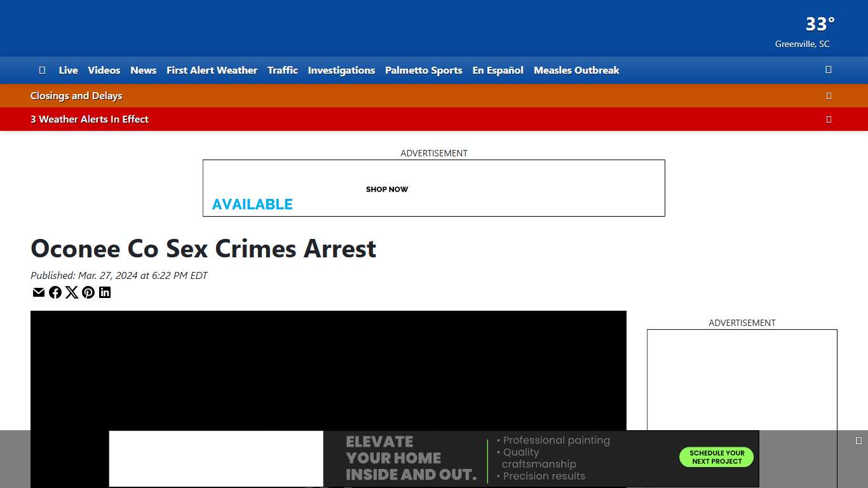Click the video player to play
The image size is (868, 488).
(329, 369)
